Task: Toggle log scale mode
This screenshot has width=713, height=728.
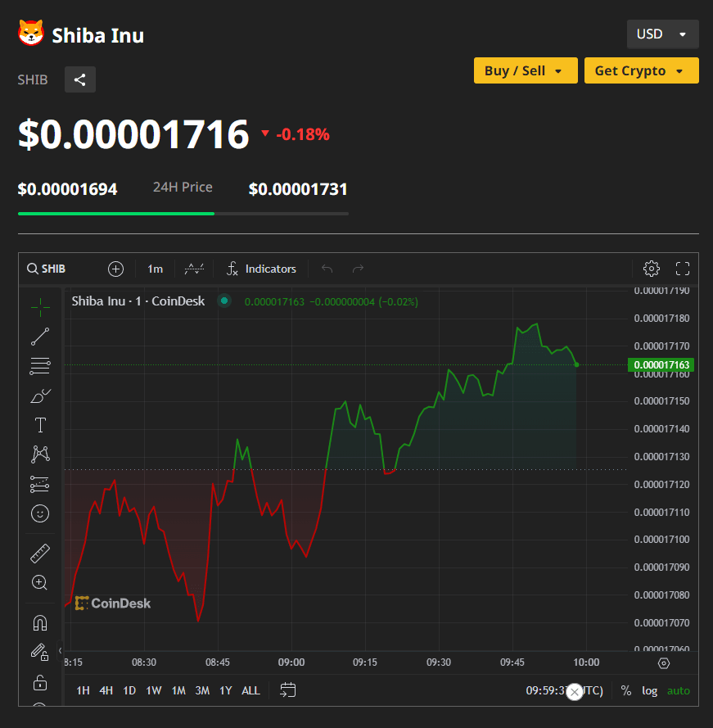Action: coord(649,690)
